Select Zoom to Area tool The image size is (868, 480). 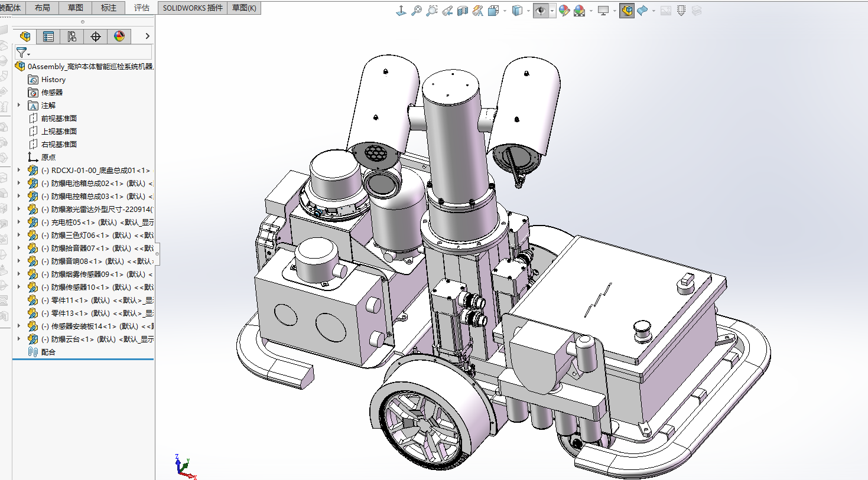coord(432,11)
